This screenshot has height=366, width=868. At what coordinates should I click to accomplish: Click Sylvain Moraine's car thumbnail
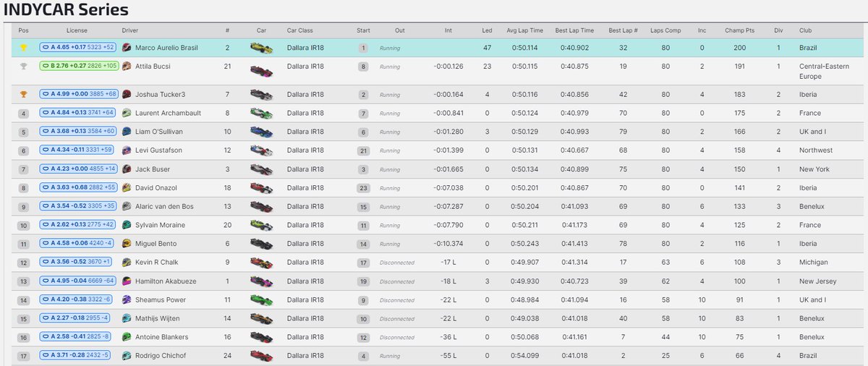[261, 225]
